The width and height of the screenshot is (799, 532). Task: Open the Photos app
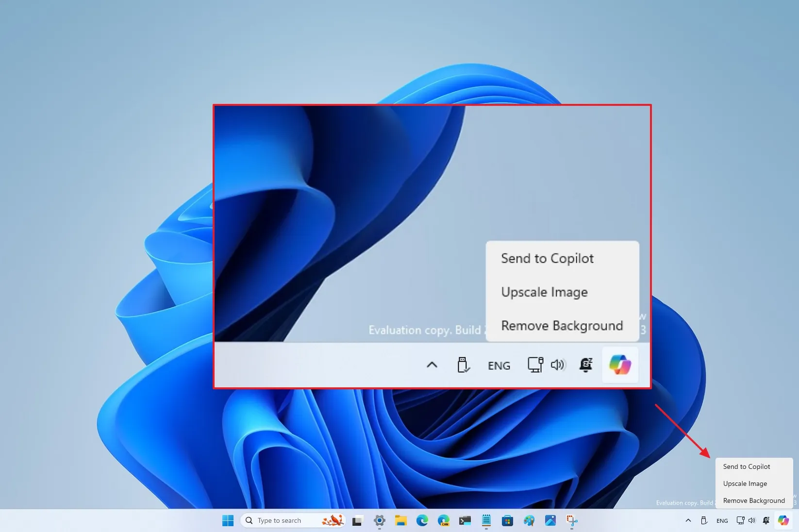(550, 520)
